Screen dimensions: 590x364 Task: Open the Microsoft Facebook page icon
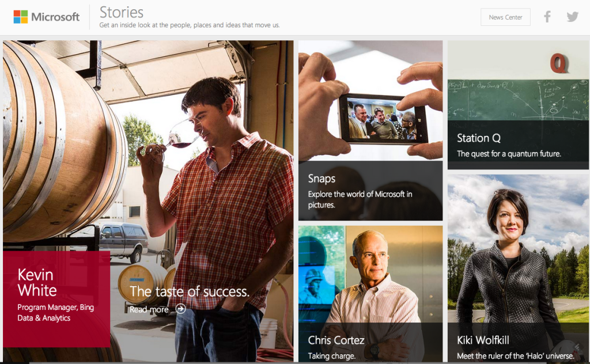tap(547, 17)
